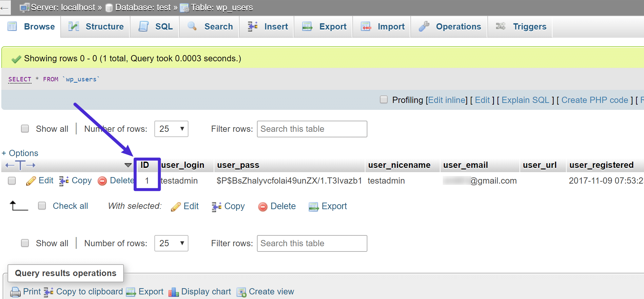Click the Create view icon

pos(241,291)
